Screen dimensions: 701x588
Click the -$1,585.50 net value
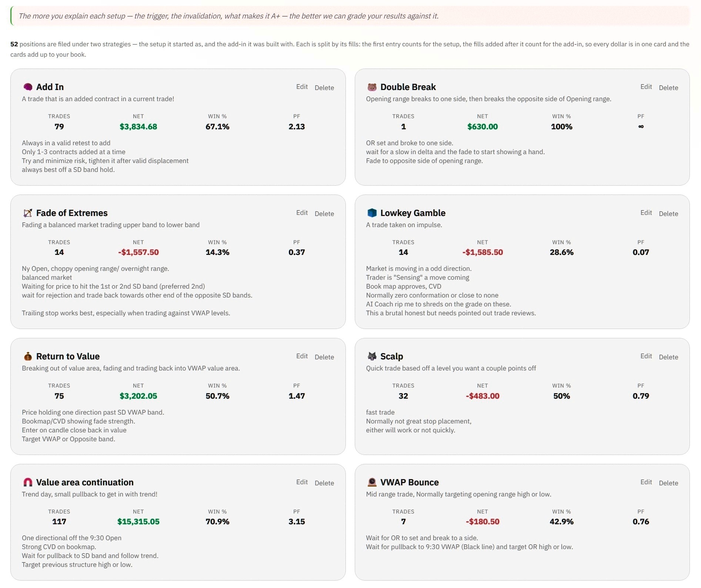click(x=483, y=252)
